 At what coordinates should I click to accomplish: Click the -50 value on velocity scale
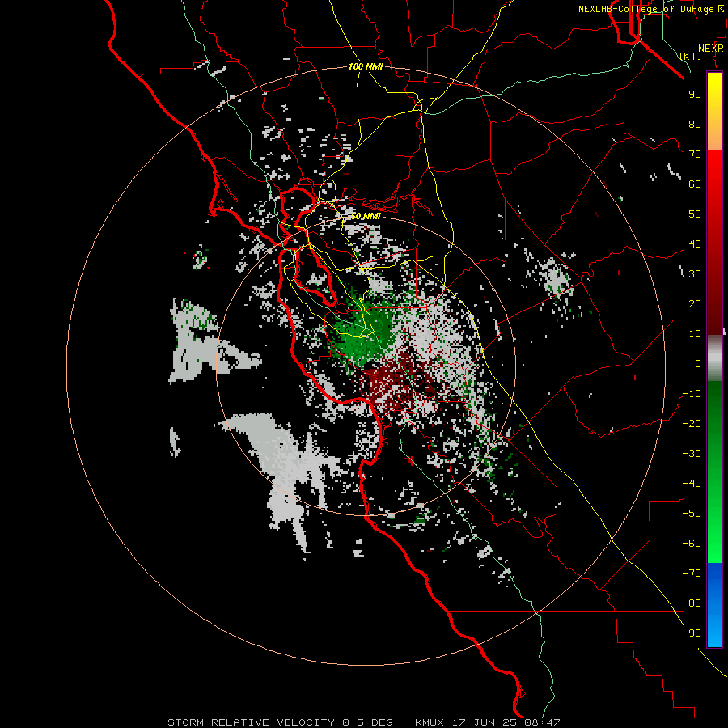click(x=692, y=514)
